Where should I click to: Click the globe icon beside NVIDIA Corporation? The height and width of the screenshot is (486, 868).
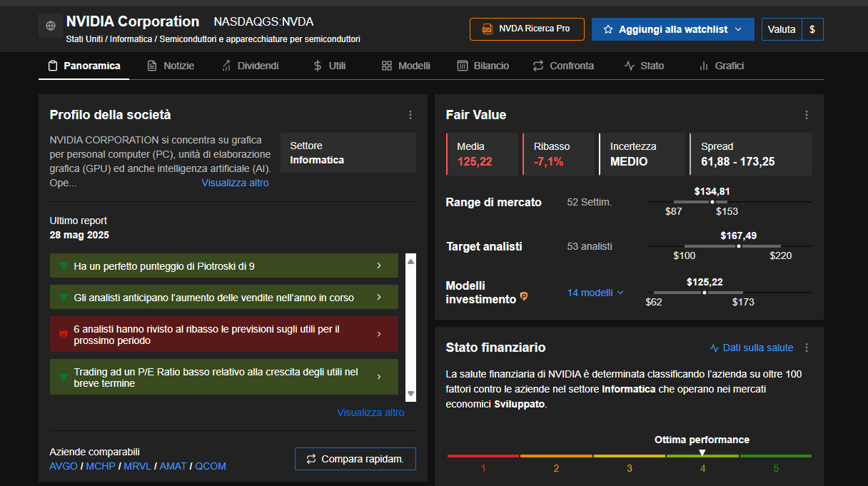coord(50,26)
